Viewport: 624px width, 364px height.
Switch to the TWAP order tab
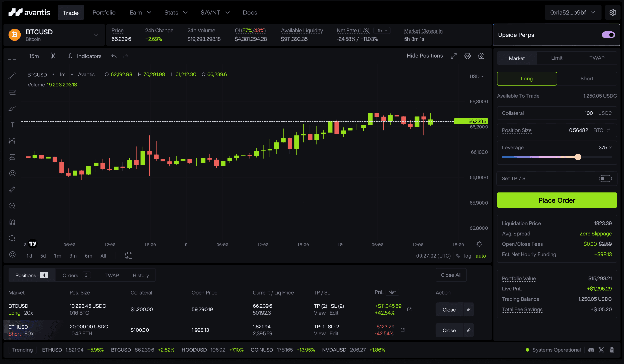pyautogui.click(x=597, y=58)
